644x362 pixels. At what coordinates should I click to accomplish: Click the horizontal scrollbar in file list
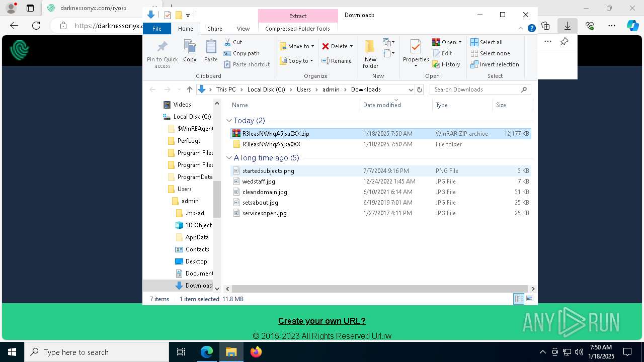(x=380, y=289)
